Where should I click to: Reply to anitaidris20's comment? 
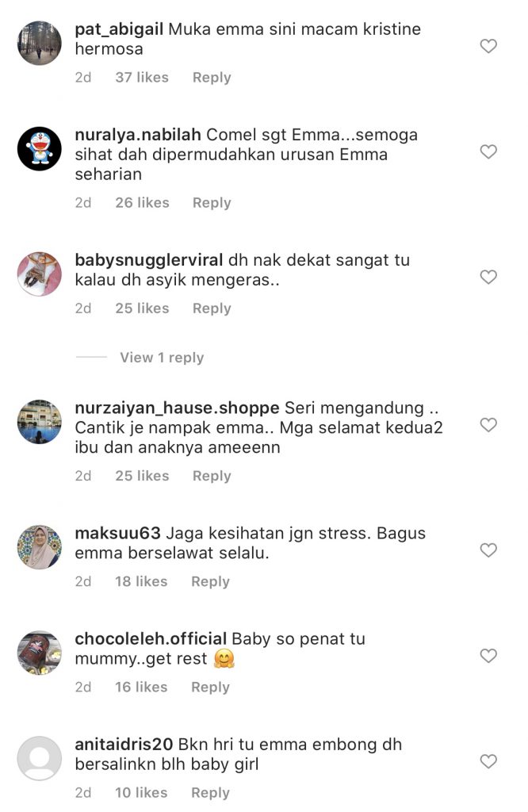(210, 793)
